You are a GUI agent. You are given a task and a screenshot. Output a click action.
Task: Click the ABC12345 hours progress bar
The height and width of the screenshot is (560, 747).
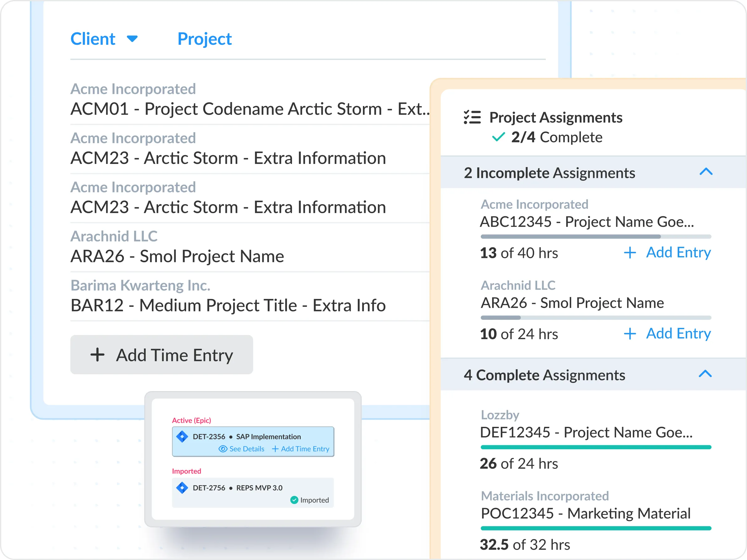pos(596,237)
